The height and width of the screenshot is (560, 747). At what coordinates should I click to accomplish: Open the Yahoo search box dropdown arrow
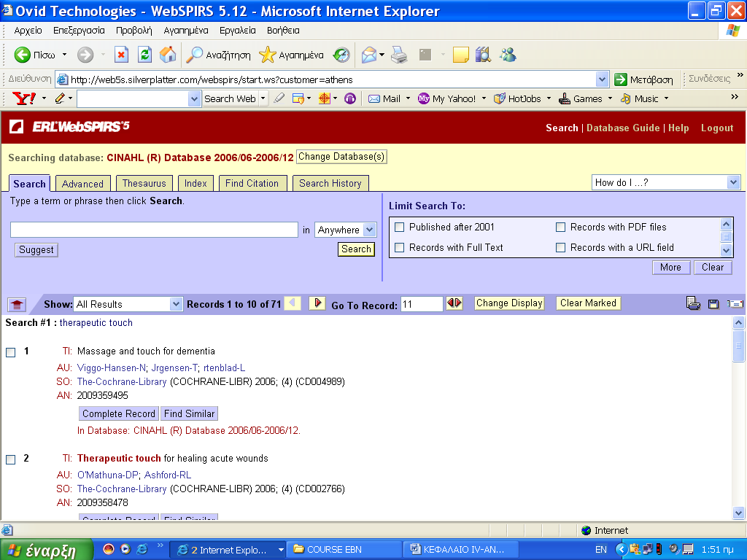click(x=194, y=99)
